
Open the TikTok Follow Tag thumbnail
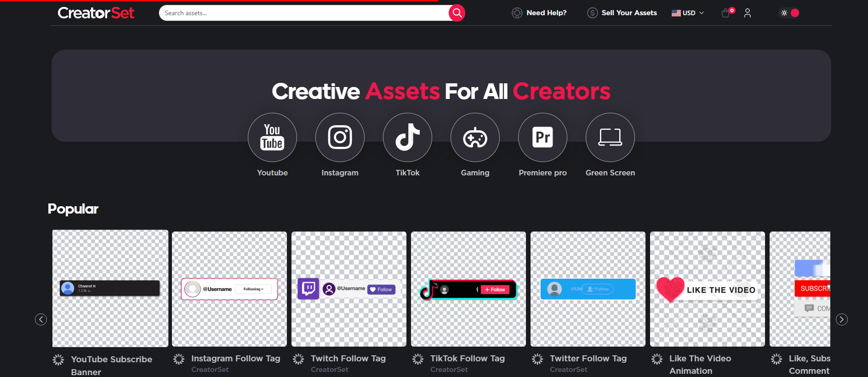[x=468, y=289]
